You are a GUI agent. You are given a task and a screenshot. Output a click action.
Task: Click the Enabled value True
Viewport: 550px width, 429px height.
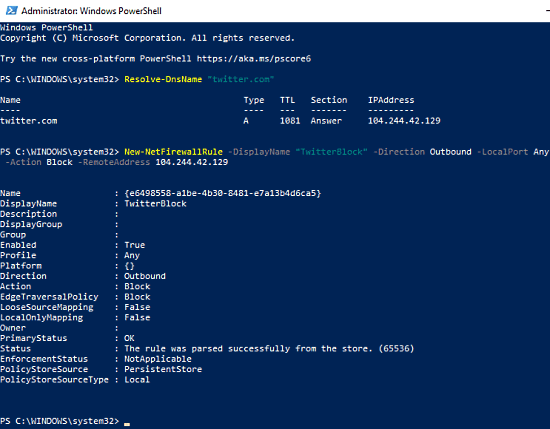(135, 245)
